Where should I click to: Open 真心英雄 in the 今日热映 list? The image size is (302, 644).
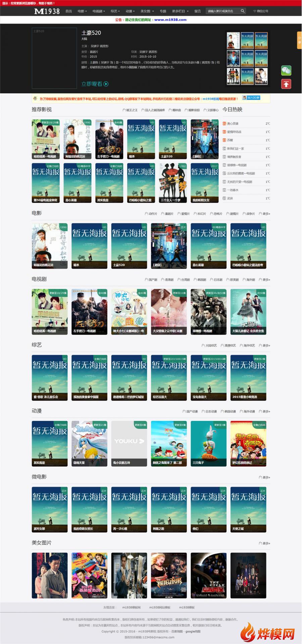(233, 124)
